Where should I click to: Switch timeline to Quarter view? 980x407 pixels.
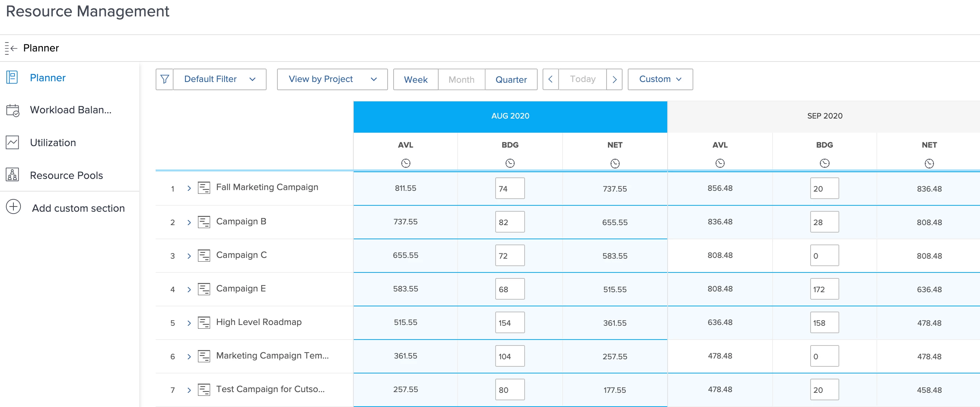[510, 79]
